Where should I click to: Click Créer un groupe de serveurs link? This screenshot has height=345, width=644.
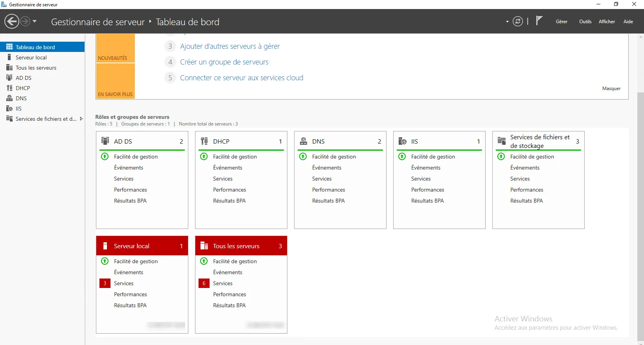pos(224,62)
